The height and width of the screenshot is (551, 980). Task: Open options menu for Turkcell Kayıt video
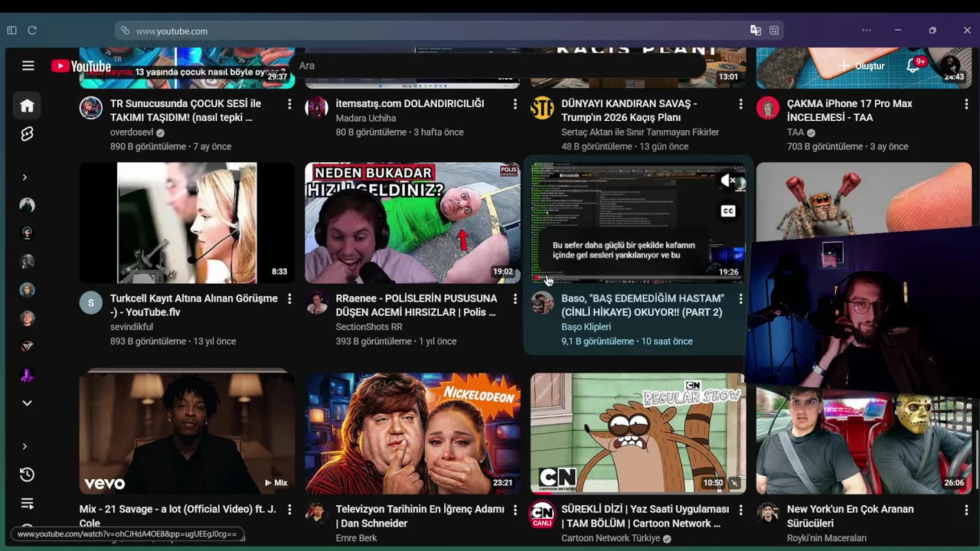click(x=289, y=299)
